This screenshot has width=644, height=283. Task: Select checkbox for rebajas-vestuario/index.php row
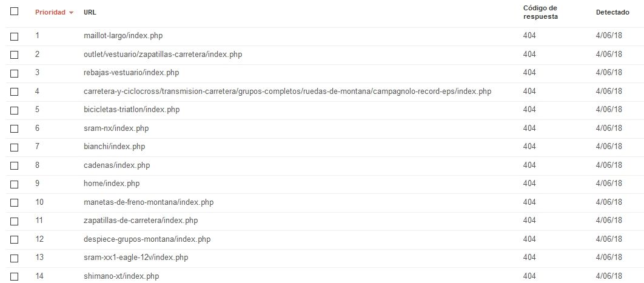[15, 73]
